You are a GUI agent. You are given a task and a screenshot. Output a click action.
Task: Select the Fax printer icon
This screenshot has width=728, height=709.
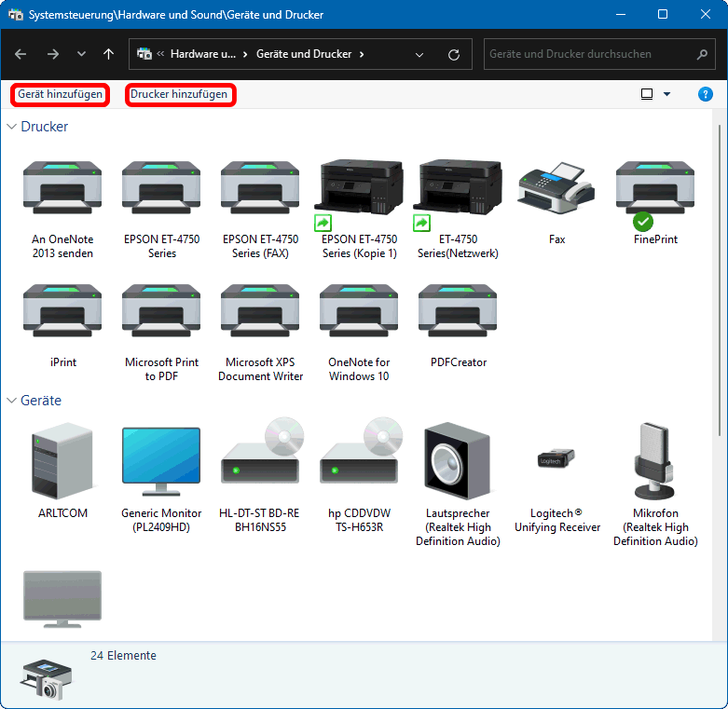556,190
